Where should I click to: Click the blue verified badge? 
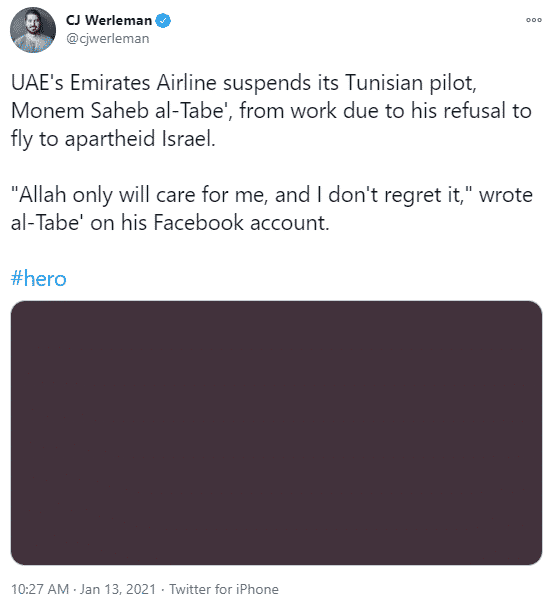(163, 20)
